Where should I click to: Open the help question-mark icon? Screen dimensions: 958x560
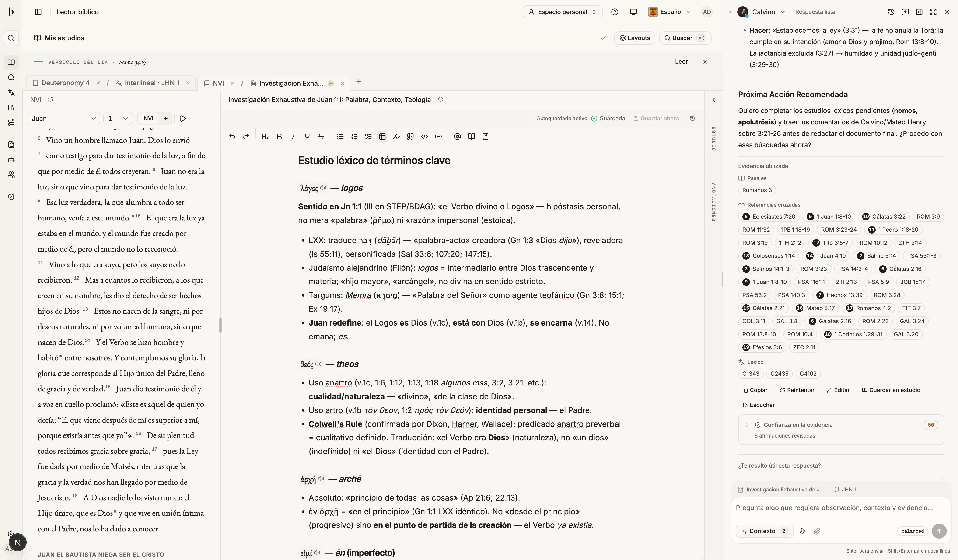(614, 12)
